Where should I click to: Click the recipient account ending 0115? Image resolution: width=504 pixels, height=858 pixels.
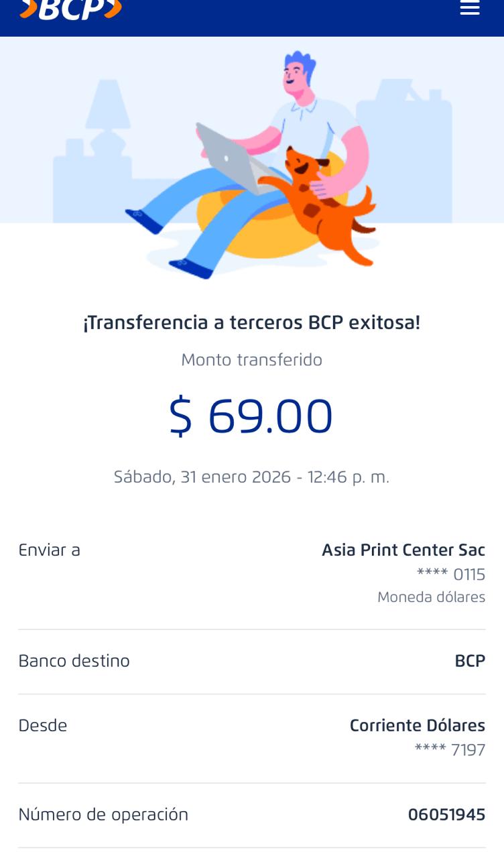point(451,574)
